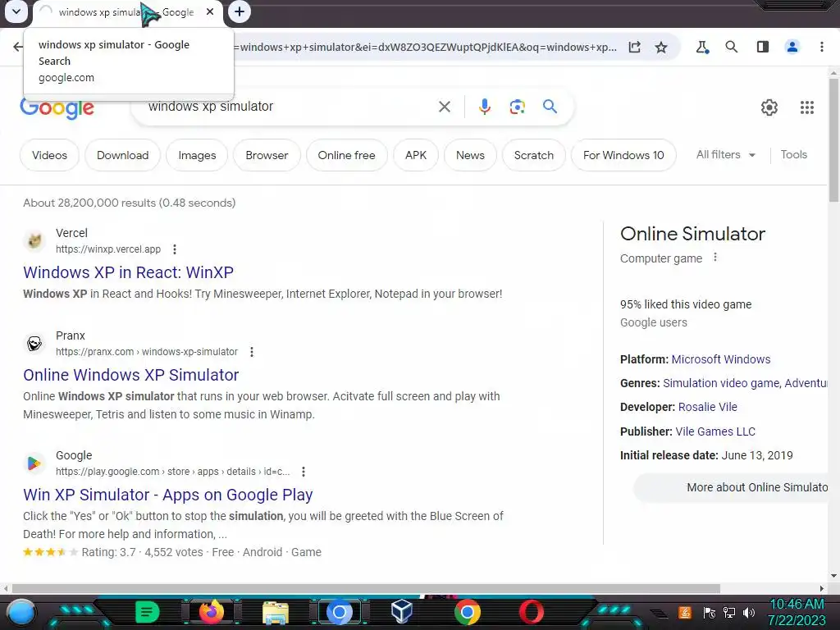Screen dimensions: 840x630
Task: Go back with the browser back arrow
Action: 18,47
